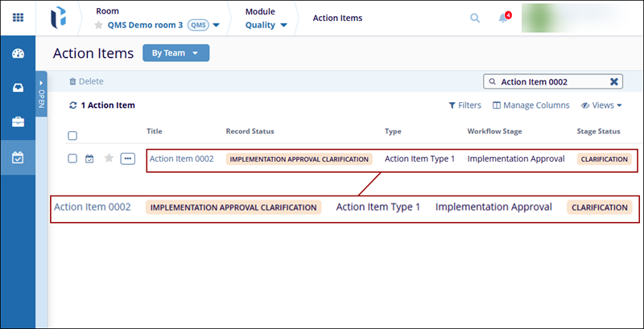Screen dimensions: 644x329
Task: Click the briefcase sidebar icon
Action: [x=17, y=122]
